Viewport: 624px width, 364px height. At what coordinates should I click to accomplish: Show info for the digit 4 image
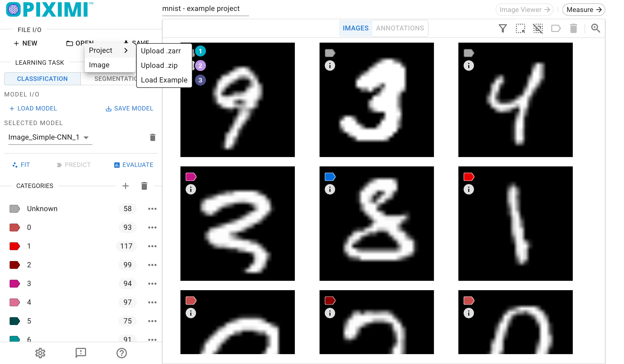click(469, 66)
